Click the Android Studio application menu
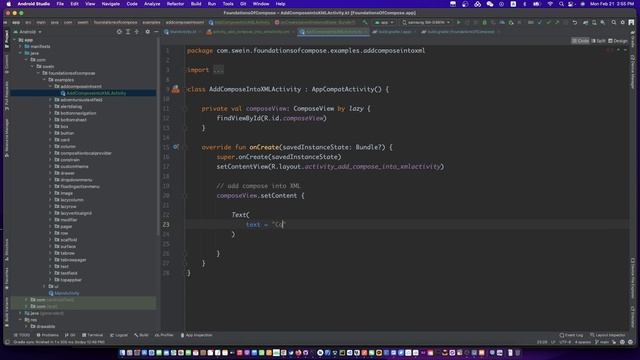 coord(34,4)
